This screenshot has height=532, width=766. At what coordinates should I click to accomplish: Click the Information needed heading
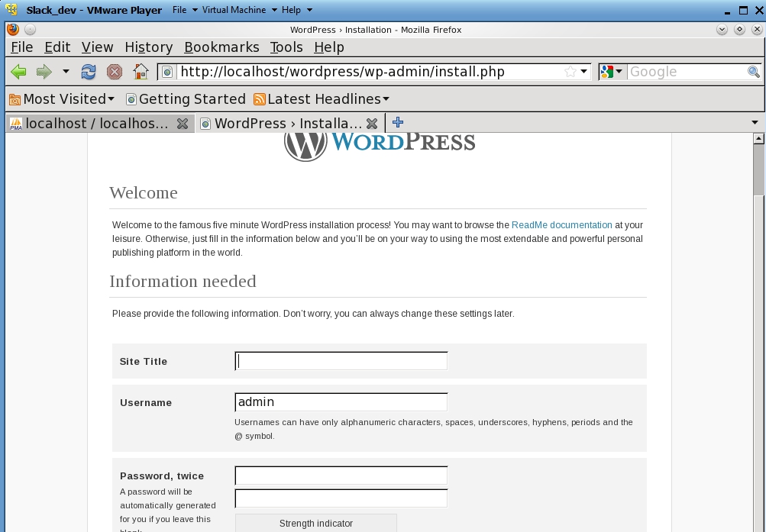coord(183,282)
